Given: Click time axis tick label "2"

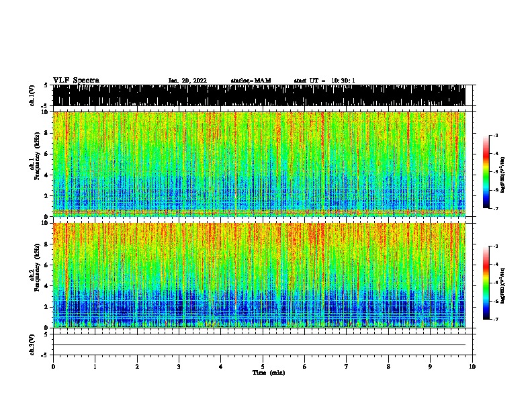Looking at the screenshot, I should [137, 366].
